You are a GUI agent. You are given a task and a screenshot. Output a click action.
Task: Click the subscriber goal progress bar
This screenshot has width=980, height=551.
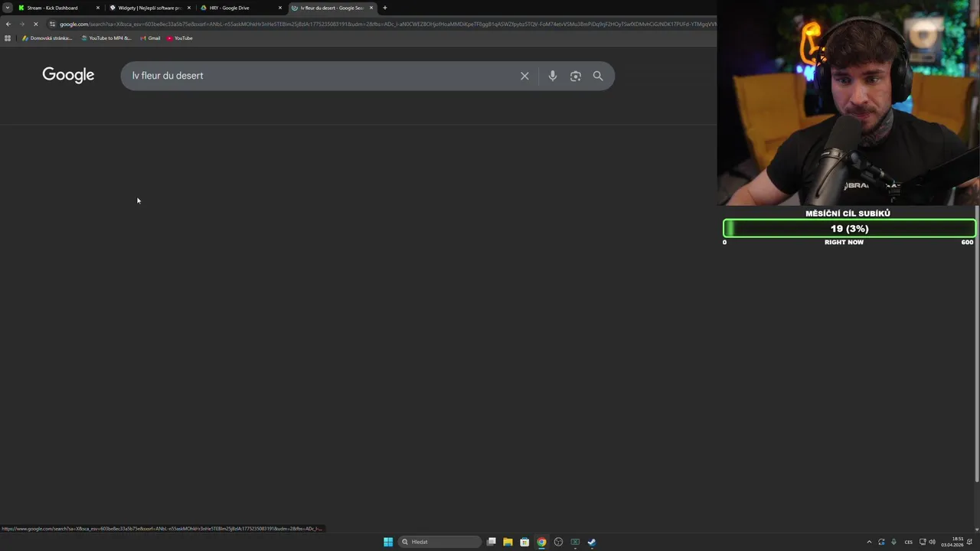click(849, 228)
